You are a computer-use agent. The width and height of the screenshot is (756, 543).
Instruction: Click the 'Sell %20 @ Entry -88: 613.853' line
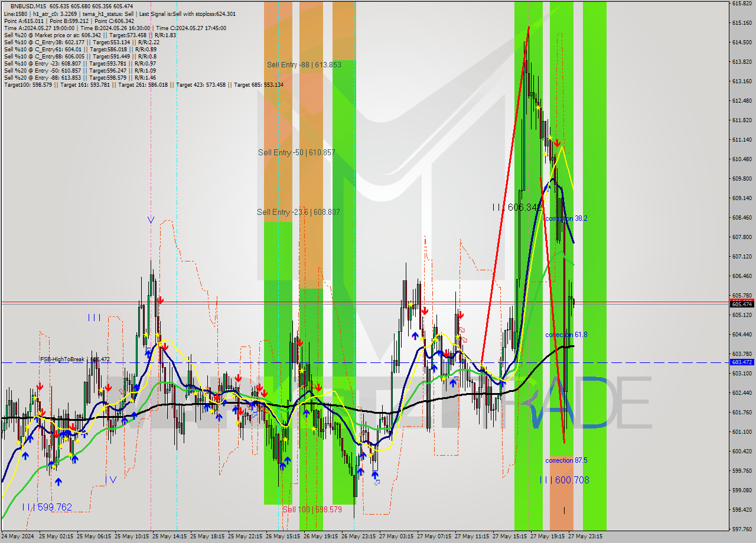[80, 77]
